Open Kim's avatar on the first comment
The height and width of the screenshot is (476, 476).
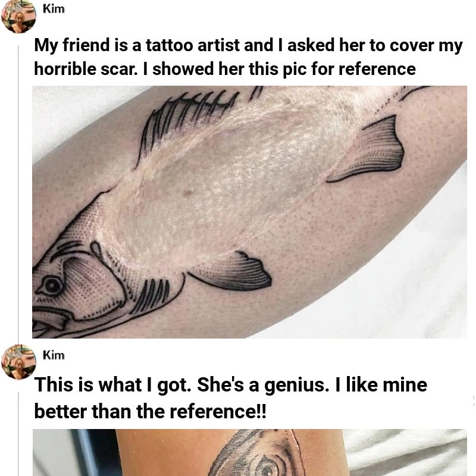[18, 16]
